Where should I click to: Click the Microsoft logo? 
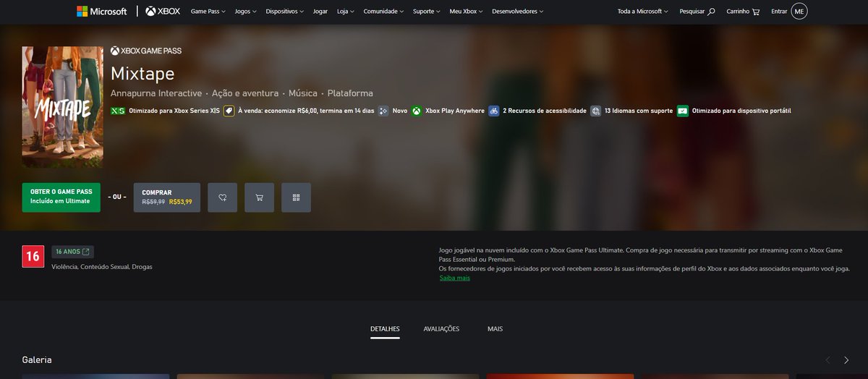102,12
